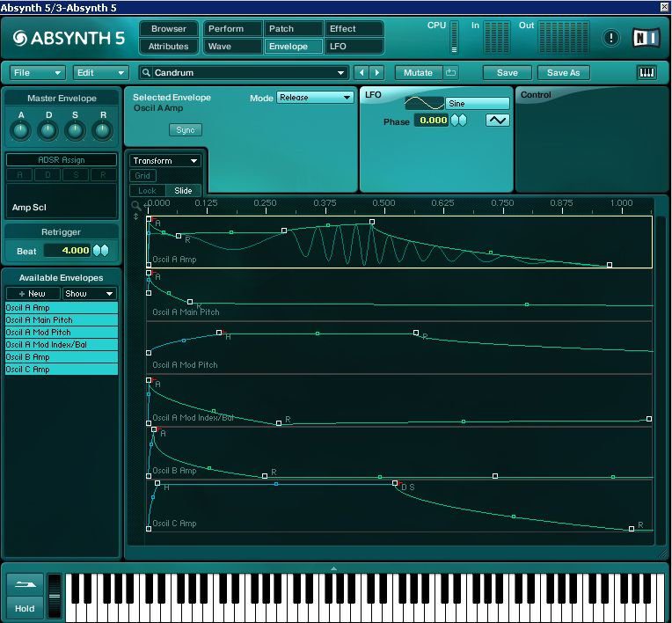Click the New envelope button
Screen dimensions: 672x623
pos(33,293)
